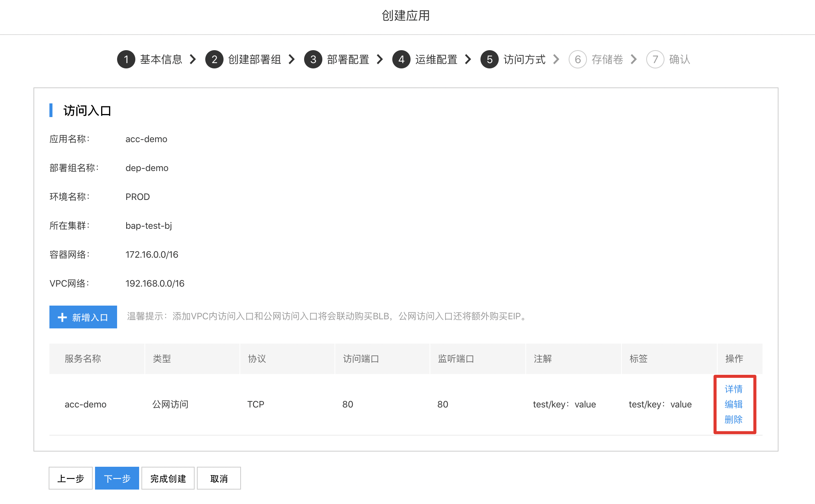
Task: Click the 取消 button
Action: click(x=219, y=478)
